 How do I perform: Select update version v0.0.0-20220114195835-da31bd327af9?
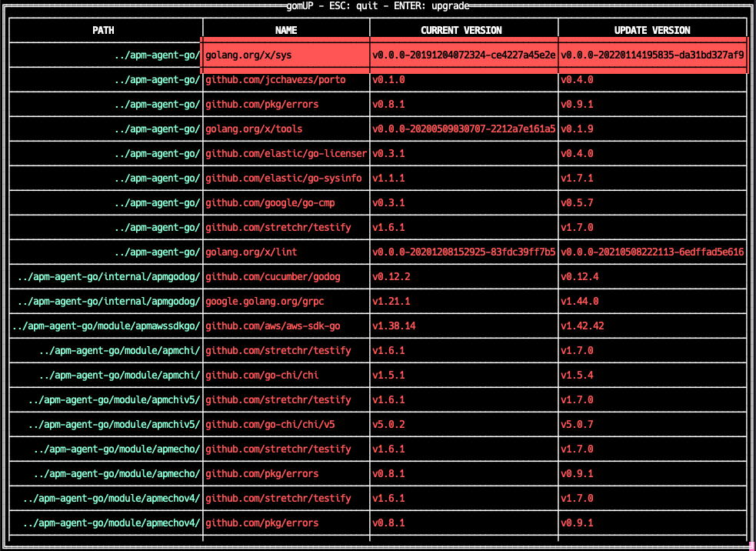(652, 55)
